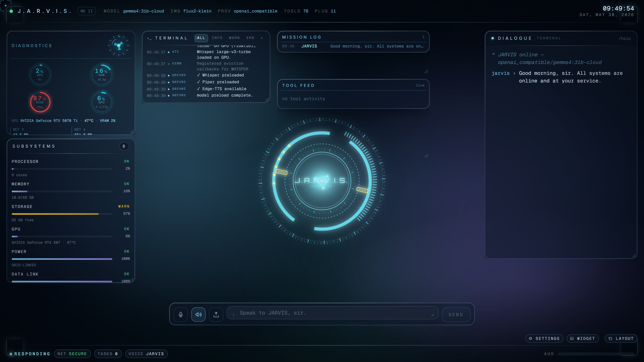This screenshot has width=644, height=362.
Task: Toggle the speaker voice output button
Action: pos(198,314)
